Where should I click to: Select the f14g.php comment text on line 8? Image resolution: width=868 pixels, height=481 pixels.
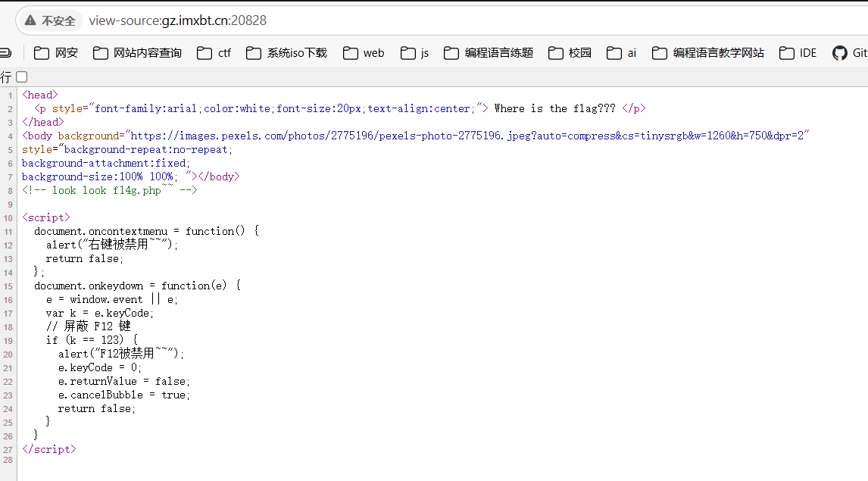(136, 189)
